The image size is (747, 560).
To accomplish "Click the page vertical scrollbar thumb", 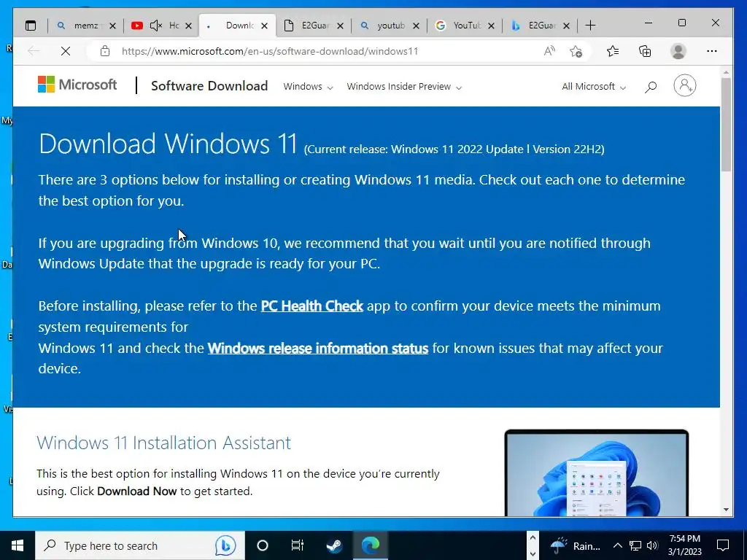I will coord(726,125).
